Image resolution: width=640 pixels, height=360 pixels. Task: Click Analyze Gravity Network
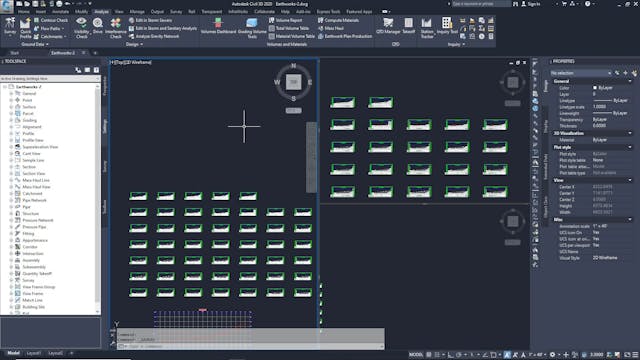[154, 36]
